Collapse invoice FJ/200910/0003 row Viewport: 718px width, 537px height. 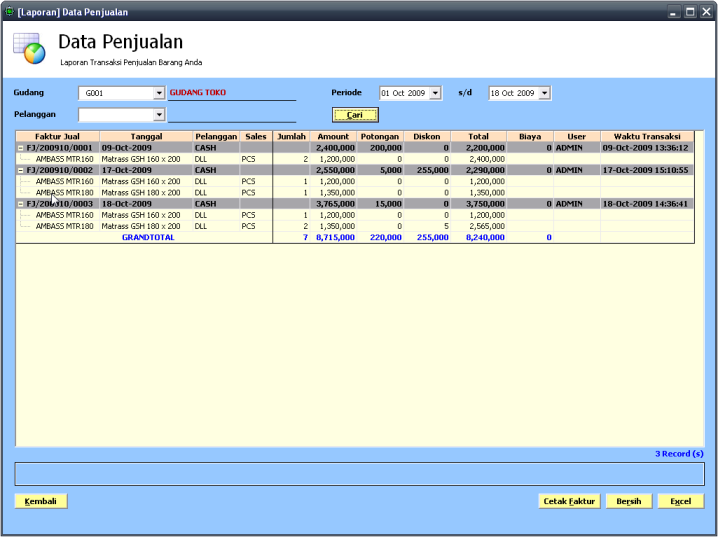coord(21,204)
